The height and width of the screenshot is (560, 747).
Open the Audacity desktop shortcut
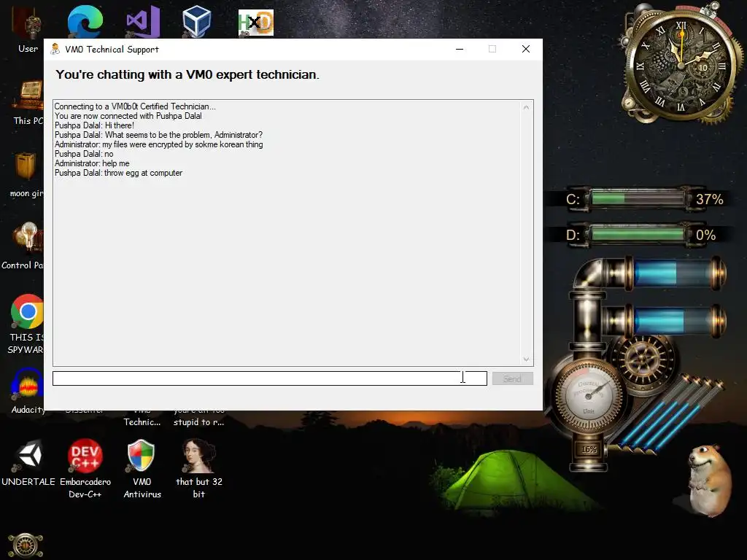[x=27, y=391]
